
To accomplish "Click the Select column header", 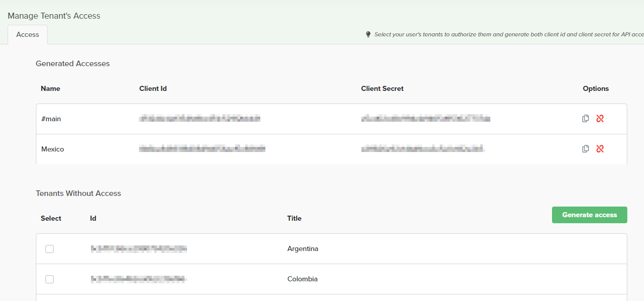I will 51,219.
